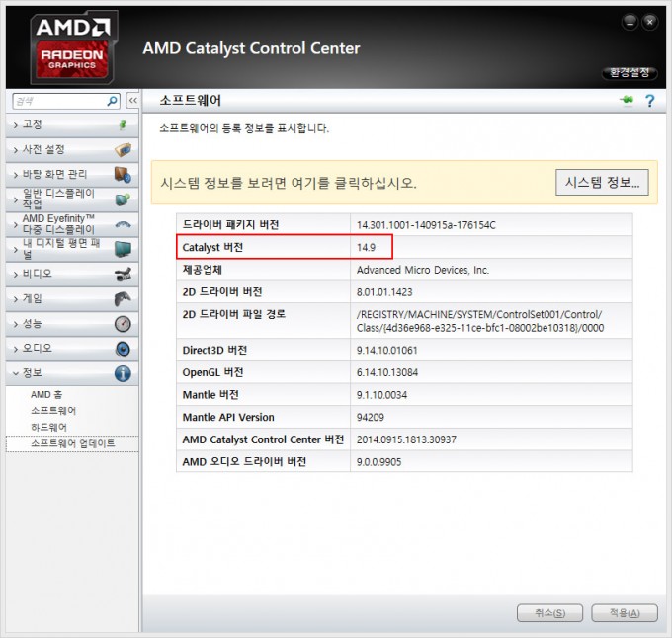Click the green pin icon in header
Screen dimensions: 672x638
(x=625, y=101)
